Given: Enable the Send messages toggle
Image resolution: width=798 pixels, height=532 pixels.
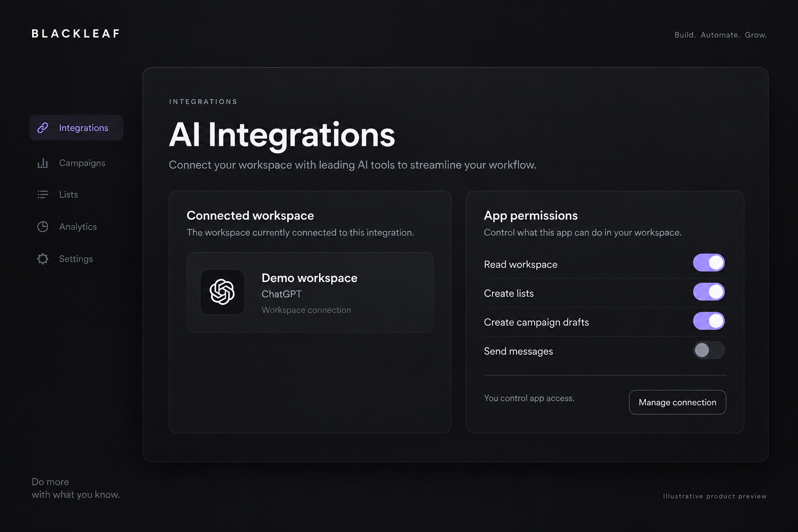Looking at the screenshot, I should coord(709,350).
